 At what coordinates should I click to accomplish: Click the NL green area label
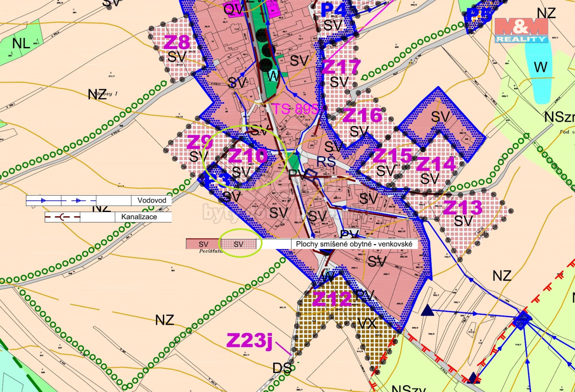click(x=21, y=43)
